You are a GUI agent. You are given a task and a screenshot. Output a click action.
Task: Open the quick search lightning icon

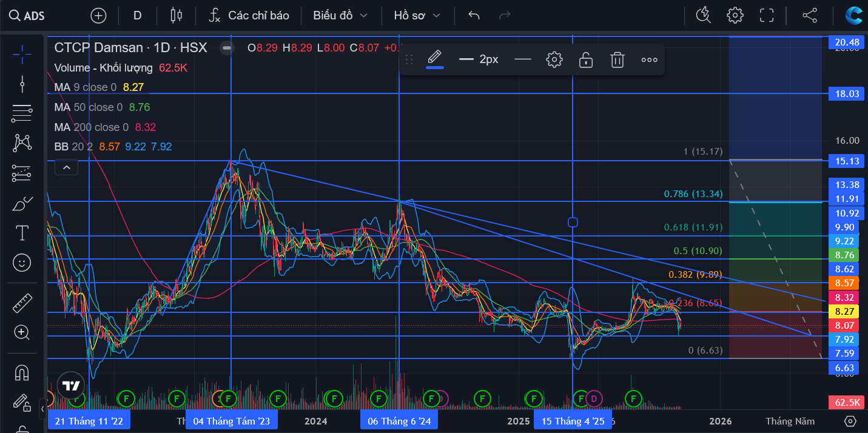pos(703,15)
